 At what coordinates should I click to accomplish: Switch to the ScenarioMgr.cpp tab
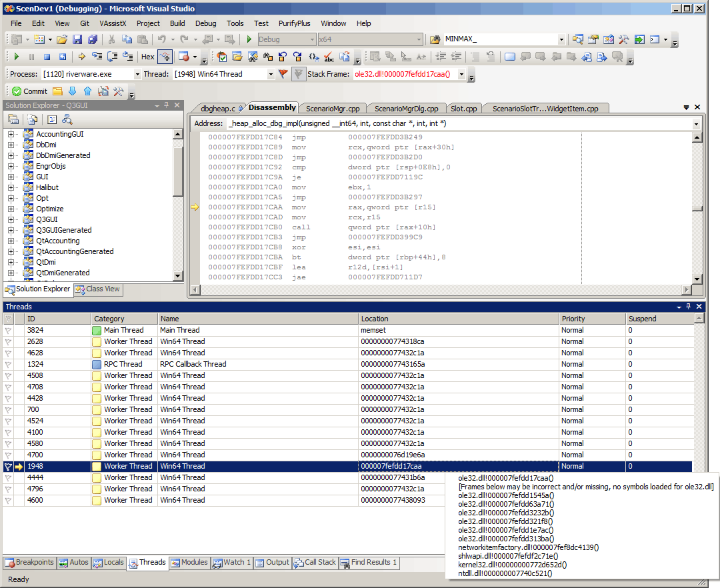pyautogui.click(x=333, y=109)
